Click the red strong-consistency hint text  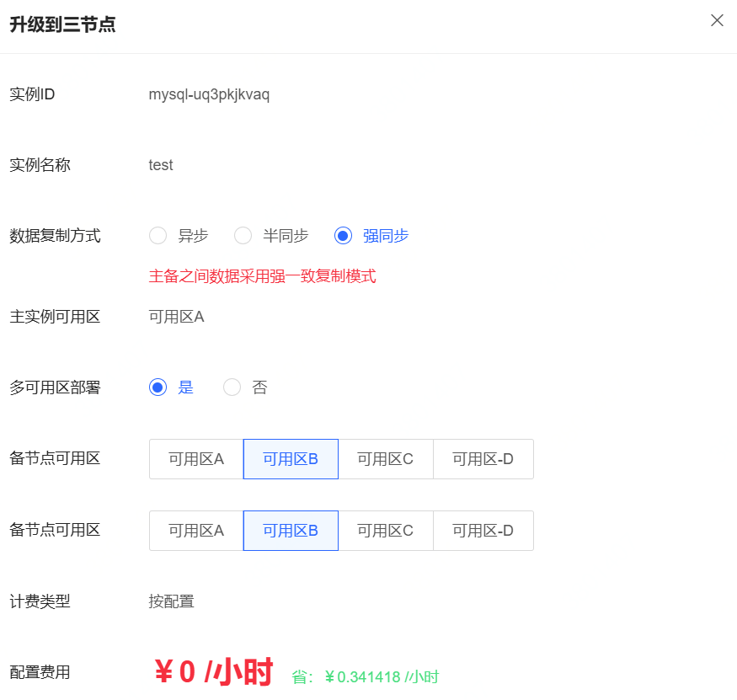(x=262, y=276)
